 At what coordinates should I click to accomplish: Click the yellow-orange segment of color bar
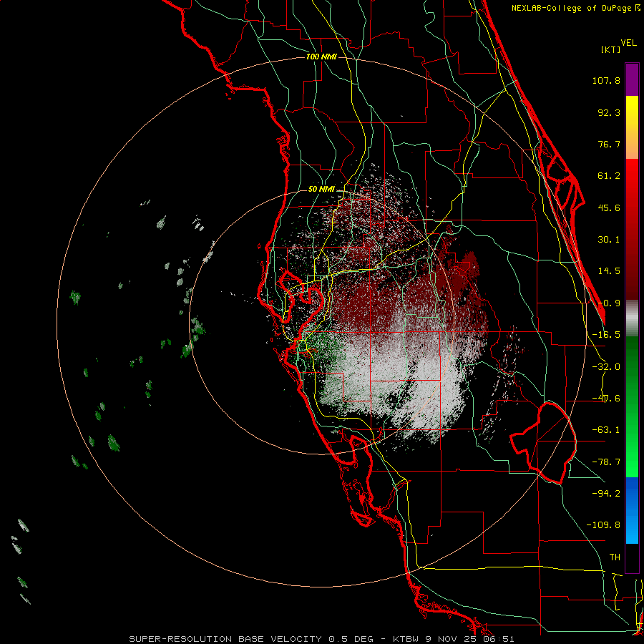point(632,127)
